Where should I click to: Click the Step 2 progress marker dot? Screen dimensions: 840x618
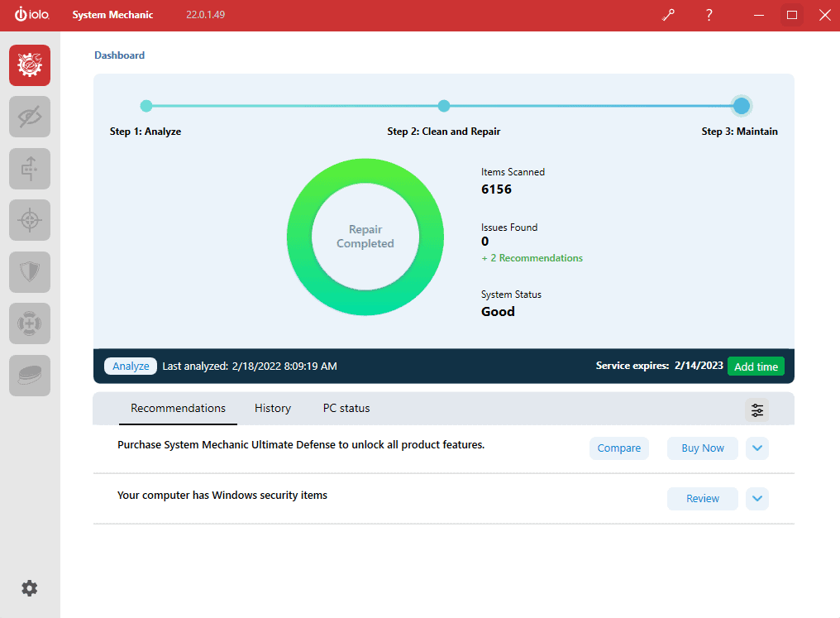pyautogui.click(x=444, y=106)
